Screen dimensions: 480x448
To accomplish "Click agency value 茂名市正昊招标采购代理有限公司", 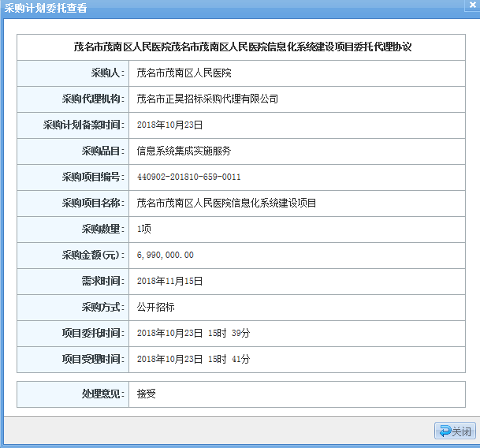I will [x=207, y=99].
